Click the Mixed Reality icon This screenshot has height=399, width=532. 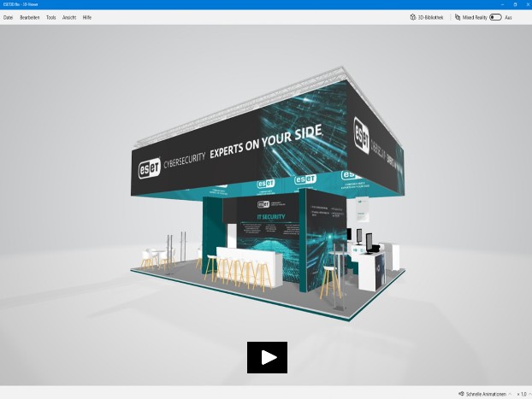click(x=458, y=17)
